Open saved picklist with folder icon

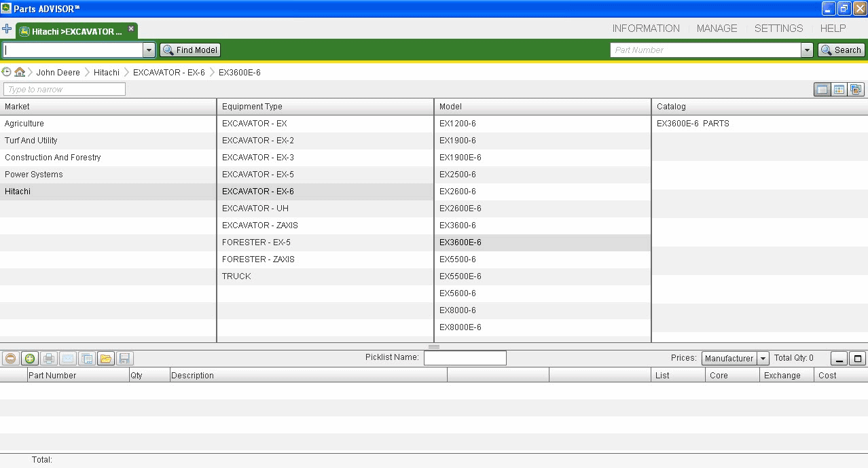(105, 359)
